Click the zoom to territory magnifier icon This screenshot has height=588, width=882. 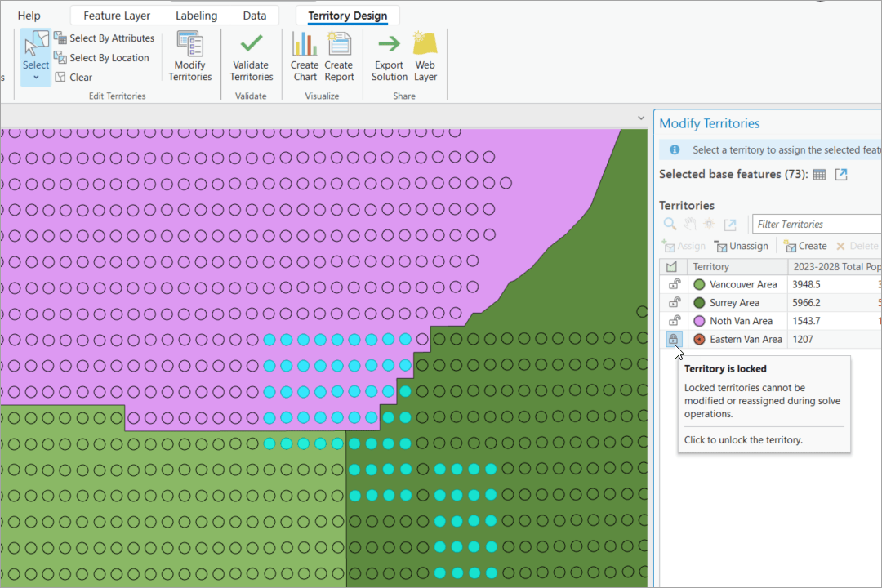point(670,224)
